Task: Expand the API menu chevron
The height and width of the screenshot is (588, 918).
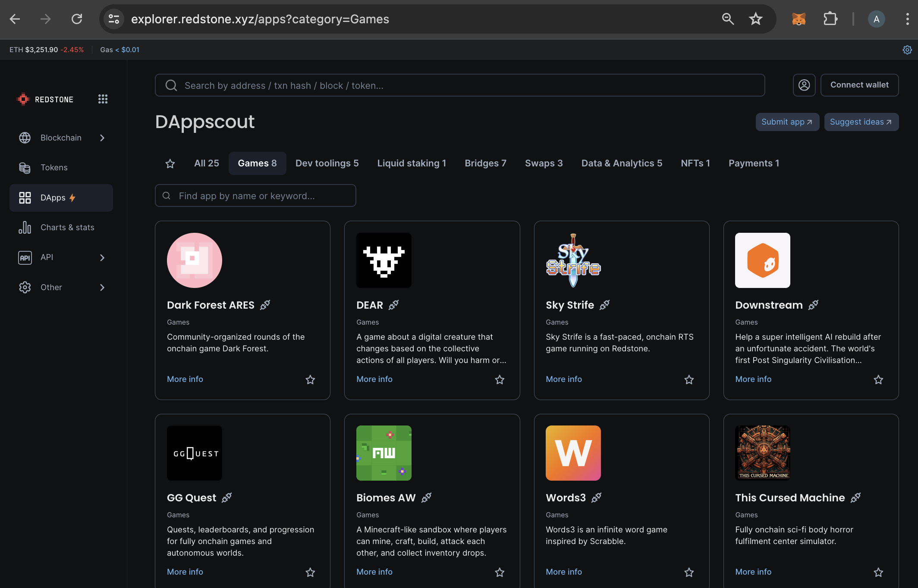Action: tap(102, 257)
